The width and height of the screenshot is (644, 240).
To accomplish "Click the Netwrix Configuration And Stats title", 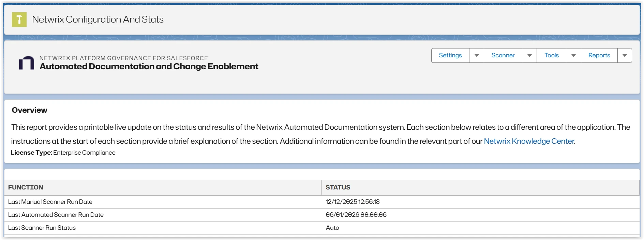I will tap(98, 19).
